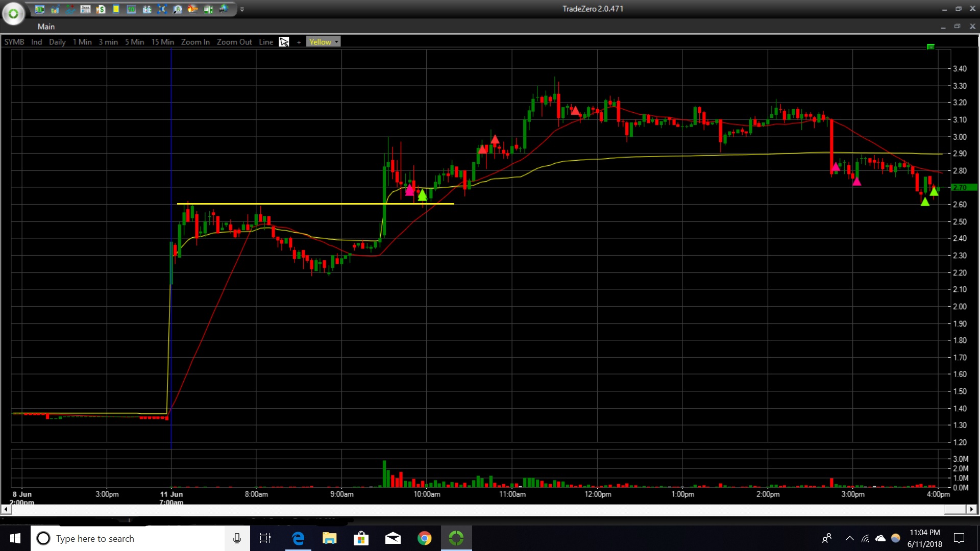Click the yellow grid list icon
Image resolution: width=980 pixels, height=551 pixels.
tap(116, 9)
